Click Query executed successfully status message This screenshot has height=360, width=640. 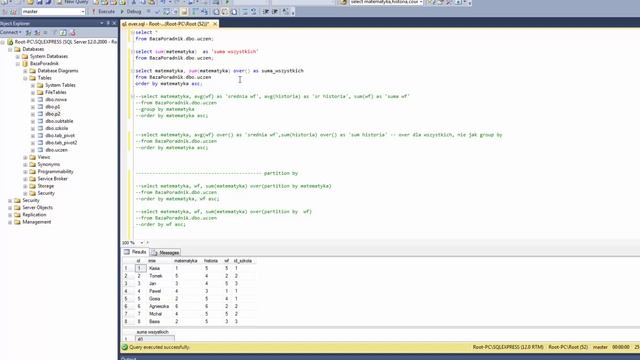(x=159, y=347)
